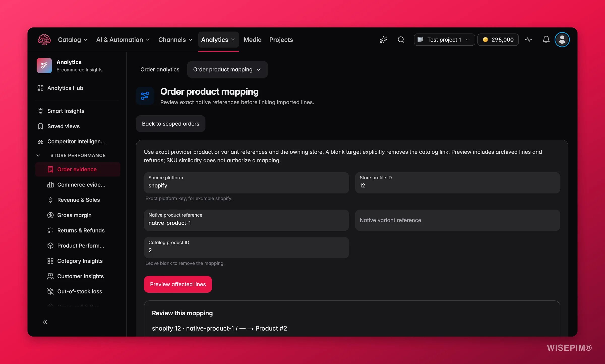Click the activity pulse icon
This screenshot has height=364, width=605.
click(x=529, y=40)
